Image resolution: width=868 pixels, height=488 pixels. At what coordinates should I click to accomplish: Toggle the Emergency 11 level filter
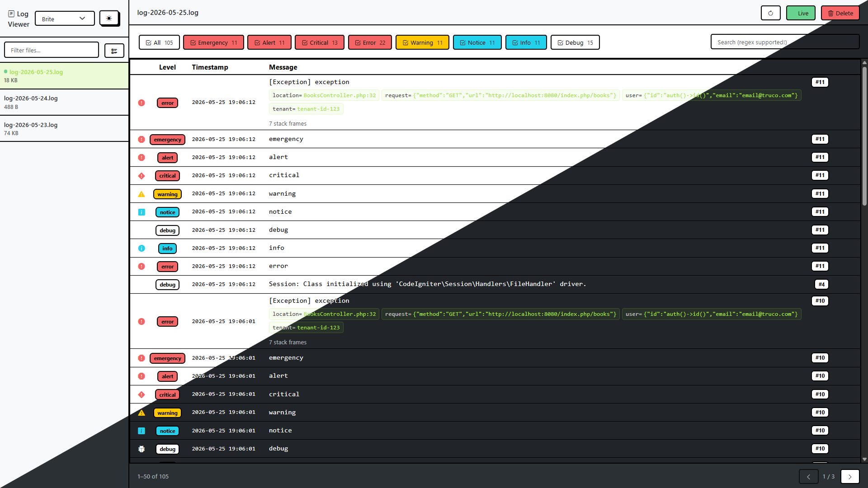[x=213, y=42]
